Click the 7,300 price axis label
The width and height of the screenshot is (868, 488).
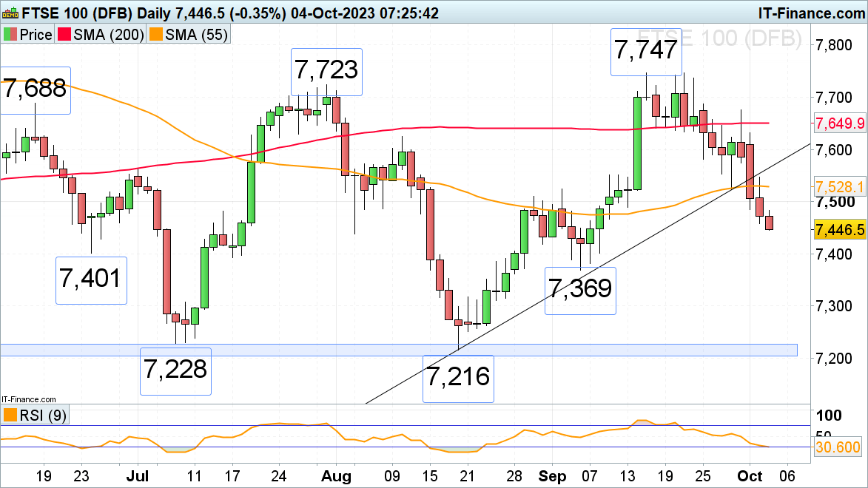(x=834, y=306)
